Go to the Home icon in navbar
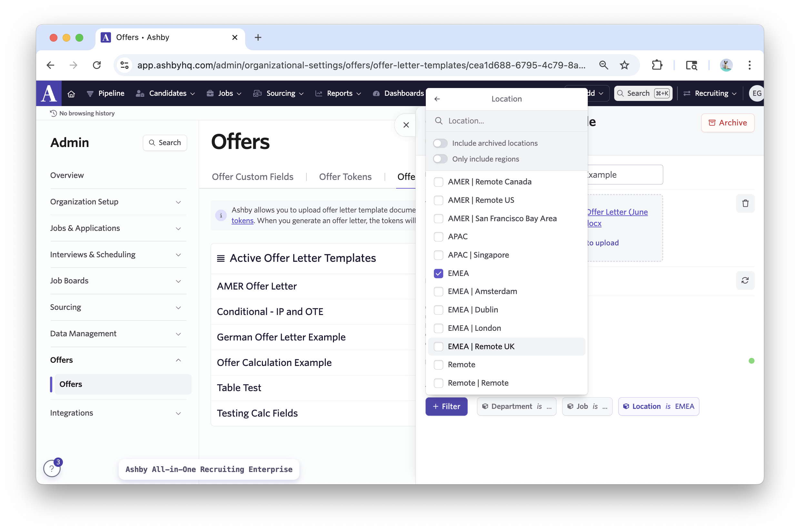 [x=71, y=94]
